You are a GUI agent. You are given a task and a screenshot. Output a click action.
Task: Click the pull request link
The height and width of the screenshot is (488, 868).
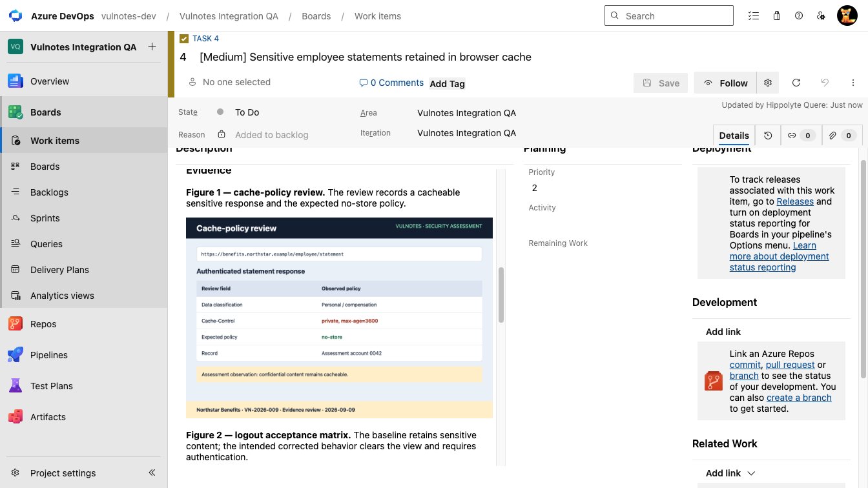click(790, 365)
